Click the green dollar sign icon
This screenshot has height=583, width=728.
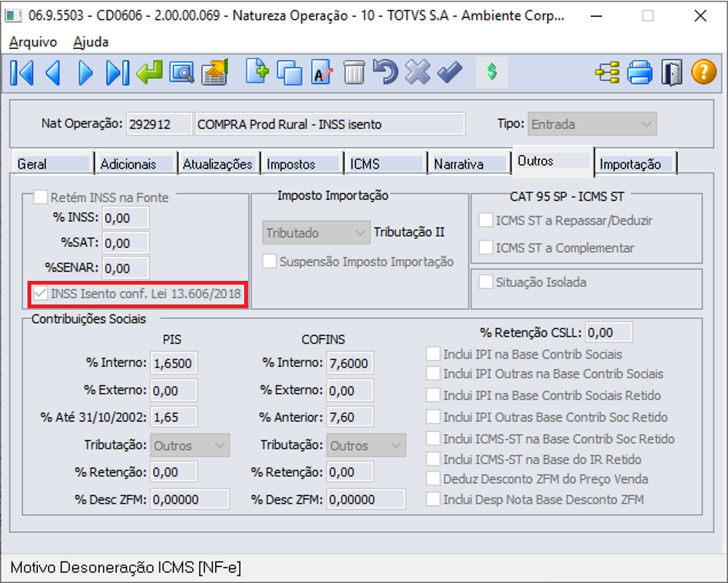pyautogui.click(x=491, y=72)
